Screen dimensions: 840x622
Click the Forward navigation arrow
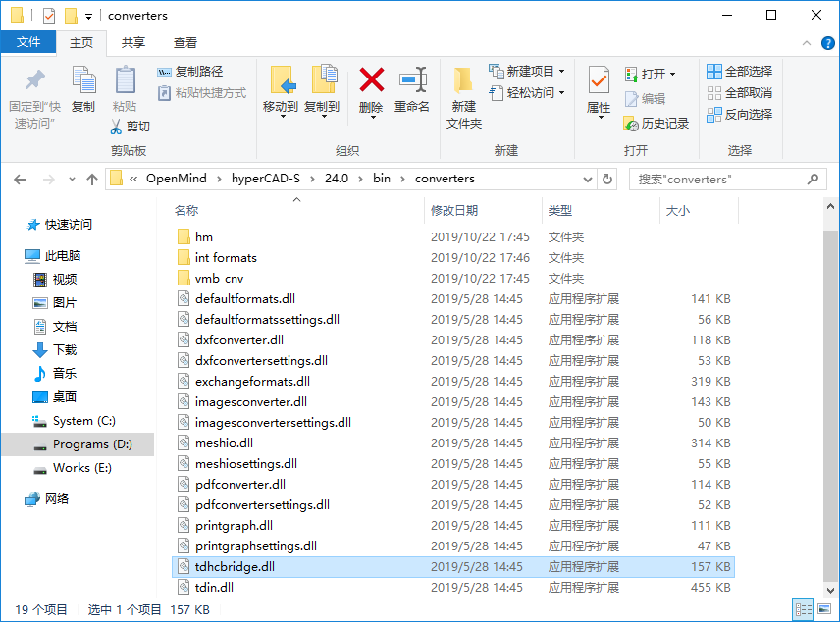[49, 180]
